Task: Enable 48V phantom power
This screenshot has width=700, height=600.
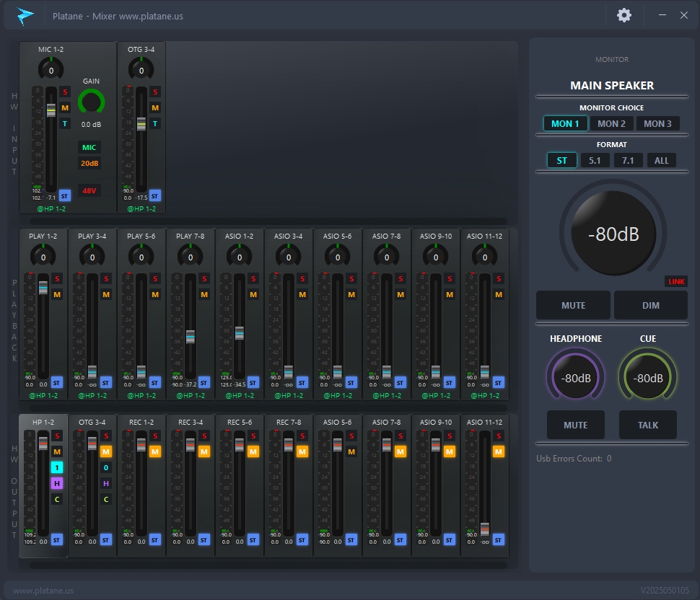Action: [89, 191]
